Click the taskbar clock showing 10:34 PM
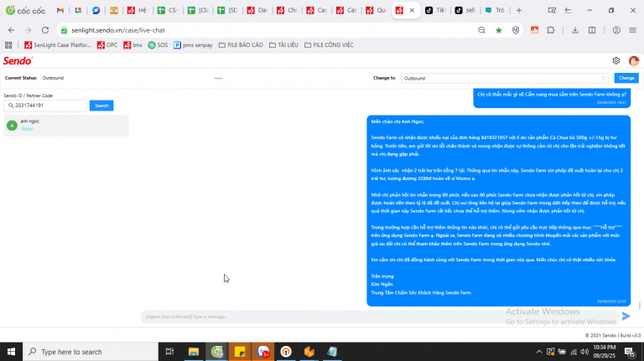The width and height of the screenshot is (644, 361). click(604, 352)
